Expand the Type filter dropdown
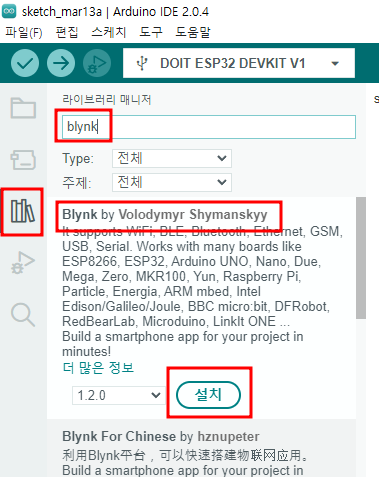 [172, 158]
